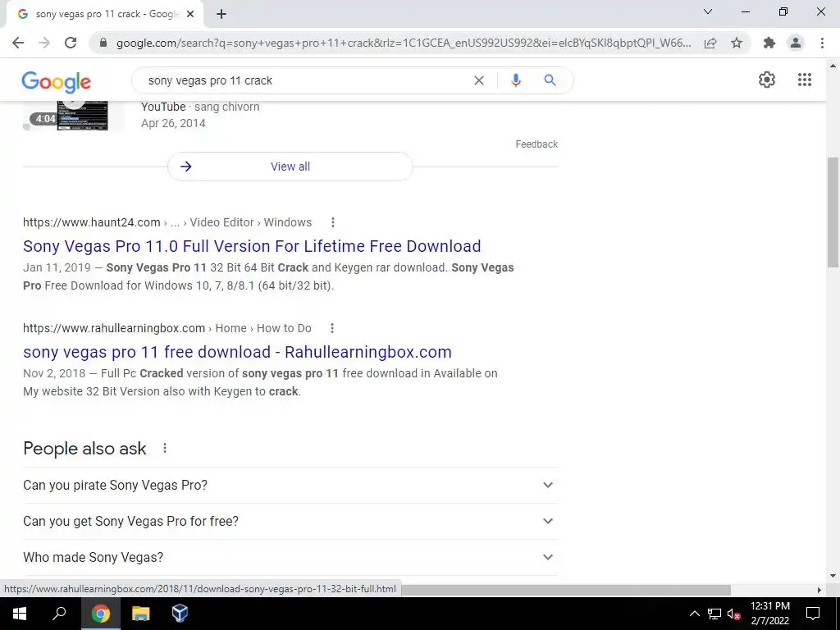Reload the page with the refresh icon
Screen dimensions: 840x630
(x=71, y=43)
